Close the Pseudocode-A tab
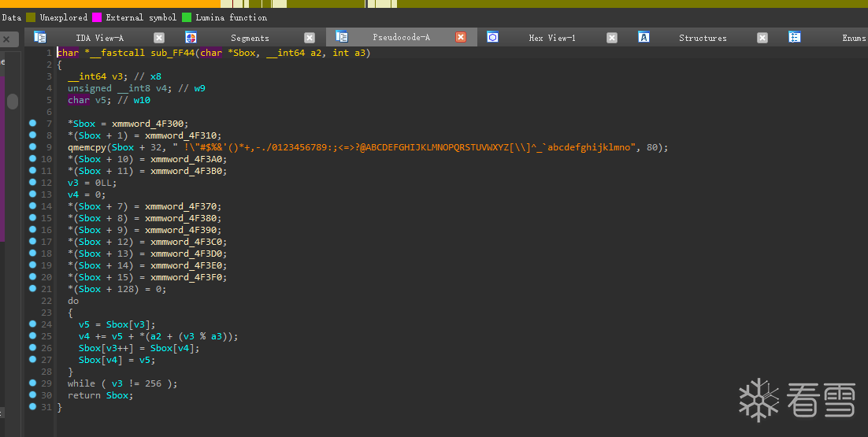Image resolution: width=868 pixels, height=437 pixels. [461, 37]
